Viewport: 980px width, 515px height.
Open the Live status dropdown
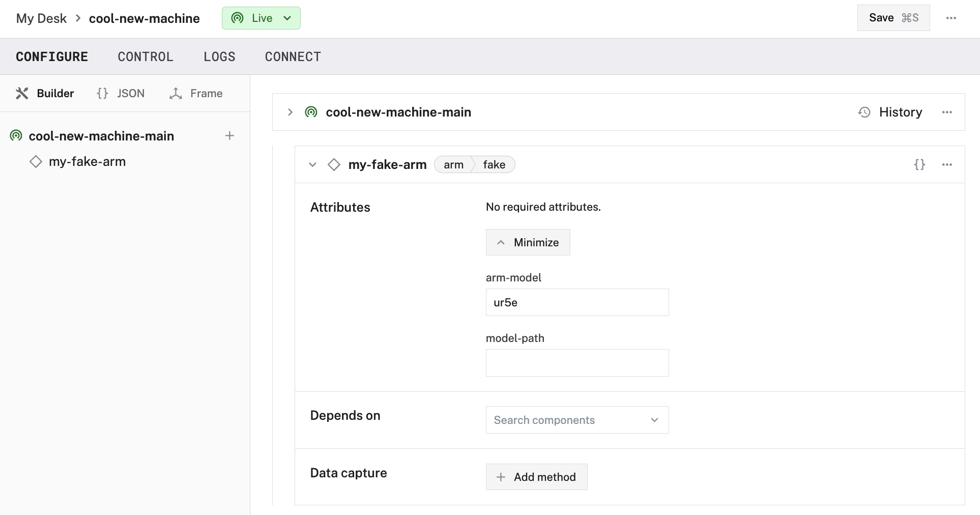pos(261,18)
